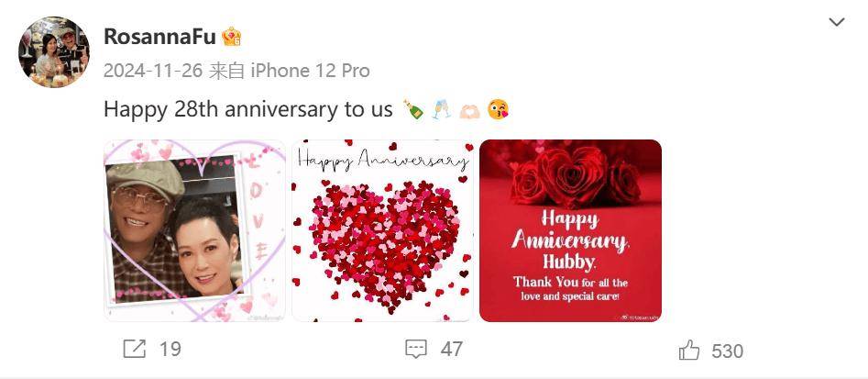Click the clinking glasses emoji
Screen dimensions: 868x379
[441, 109]
